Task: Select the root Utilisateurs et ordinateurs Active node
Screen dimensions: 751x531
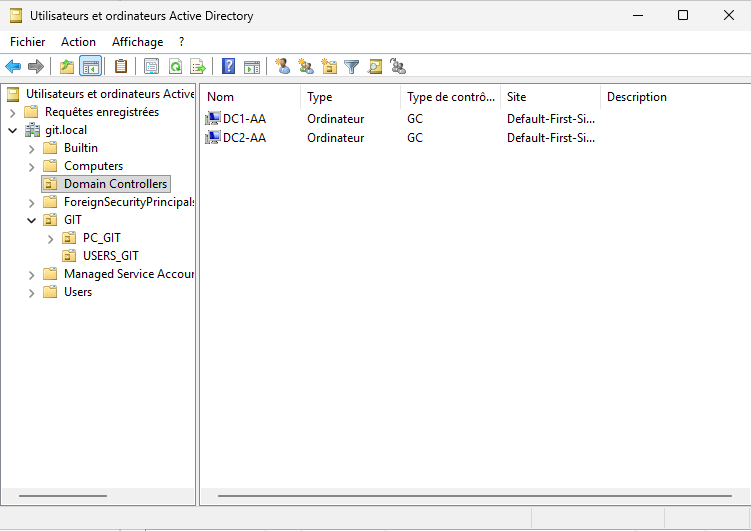Action: 110,94
